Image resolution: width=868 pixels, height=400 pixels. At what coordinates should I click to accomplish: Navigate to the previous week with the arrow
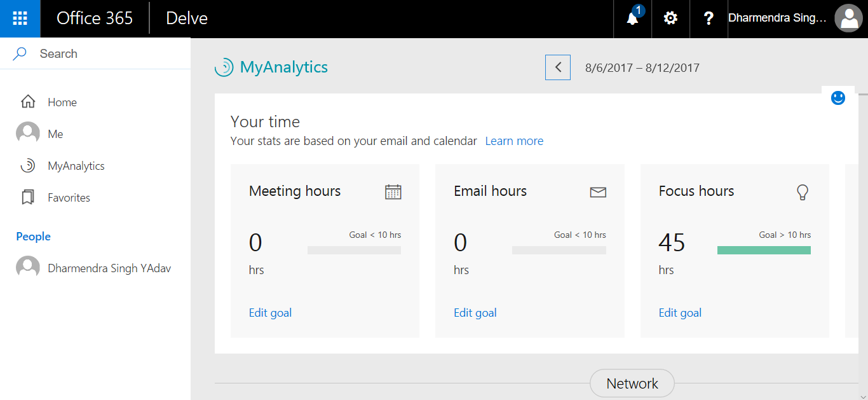(x=557, y=67)
